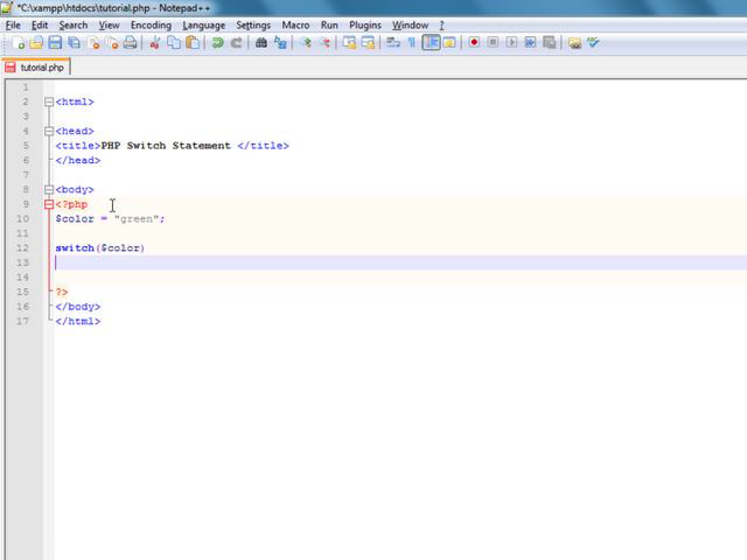
Task: Open the Macro menu
Action: pyautogui.click(x=295, y=25)
